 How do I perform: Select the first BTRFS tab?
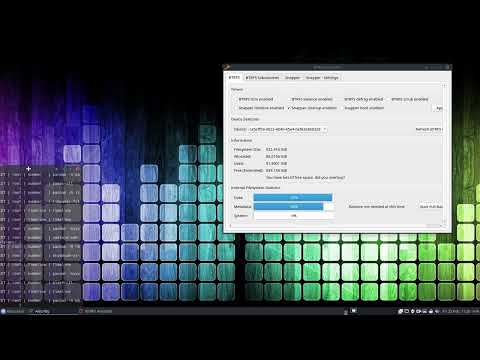[x=234, y=77]
